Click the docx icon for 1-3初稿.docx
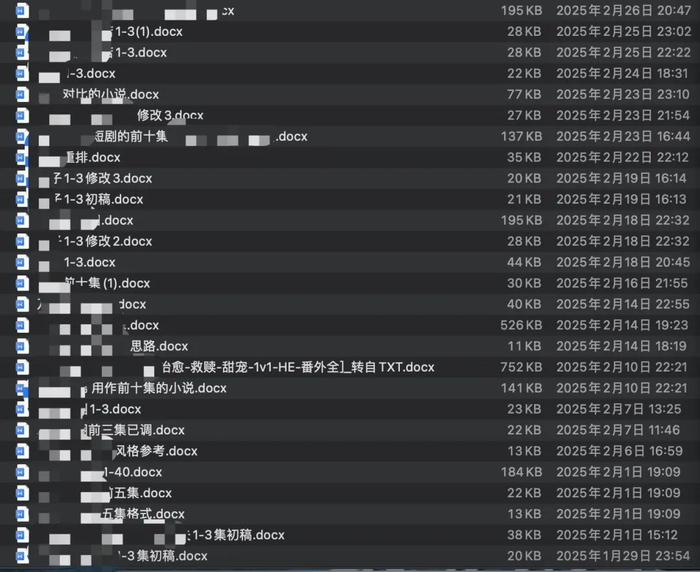The image size is (700, 572). click(x=22, y=199)
